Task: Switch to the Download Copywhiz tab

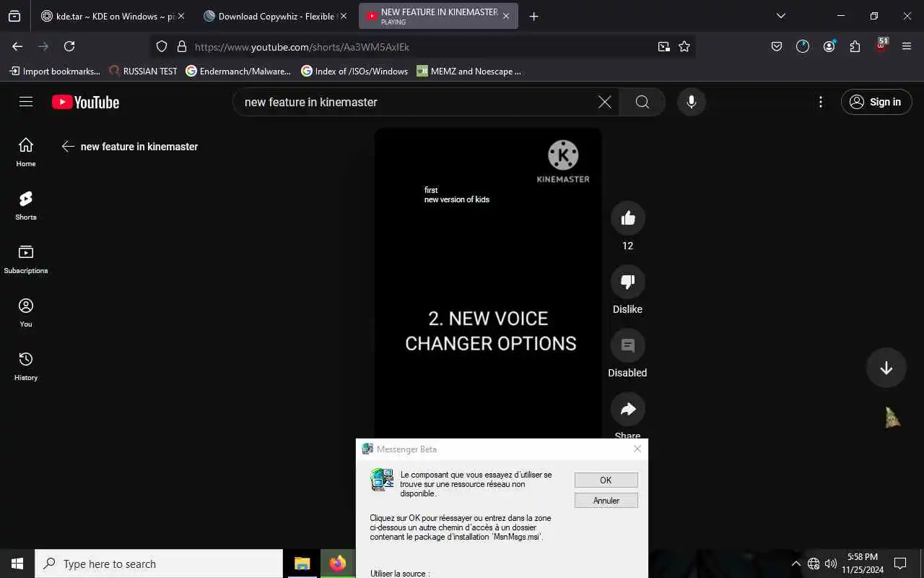Action: [274, 16]
